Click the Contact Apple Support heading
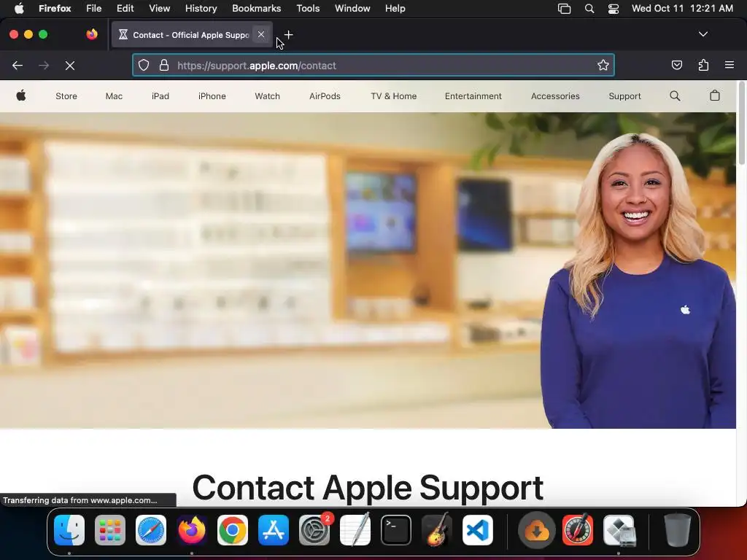747x560 pixels. (x=368, y=488)
